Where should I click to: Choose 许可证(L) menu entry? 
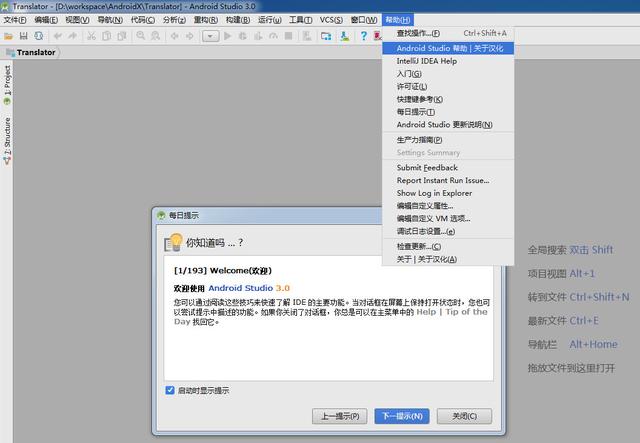click(x=448, y=87)
